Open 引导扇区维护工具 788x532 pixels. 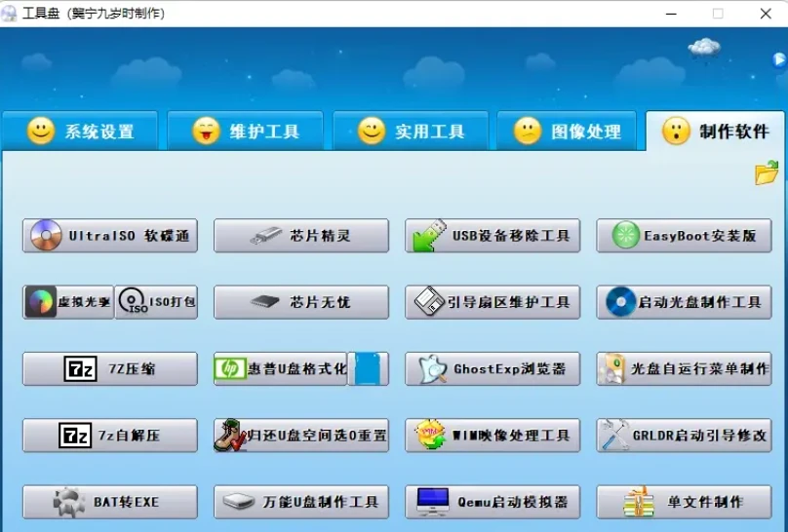[492, 302]
